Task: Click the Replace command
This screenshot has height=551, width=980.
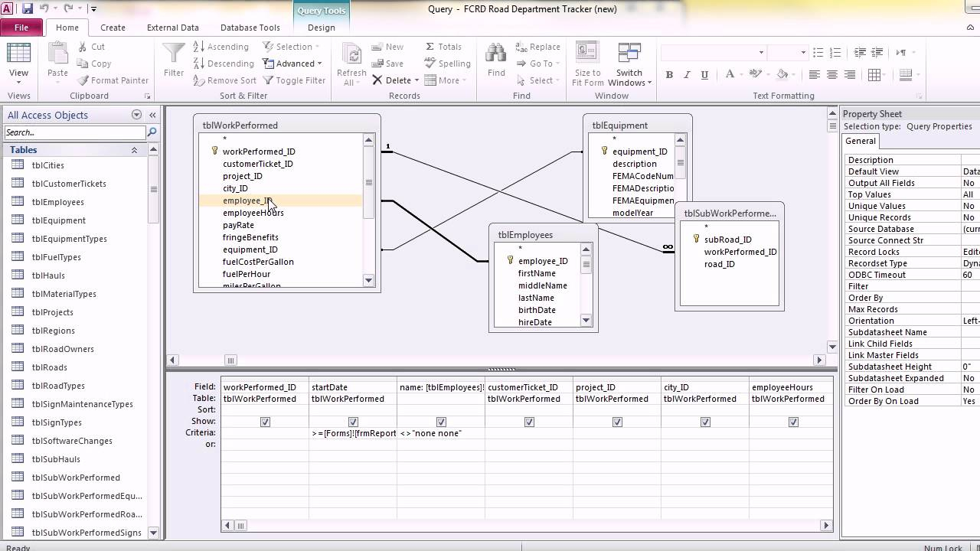Action: [537, 47]
